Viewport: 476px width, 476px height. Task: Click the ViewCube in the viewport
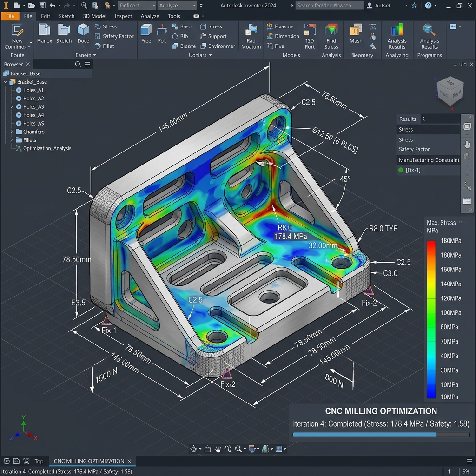(450, 91)
